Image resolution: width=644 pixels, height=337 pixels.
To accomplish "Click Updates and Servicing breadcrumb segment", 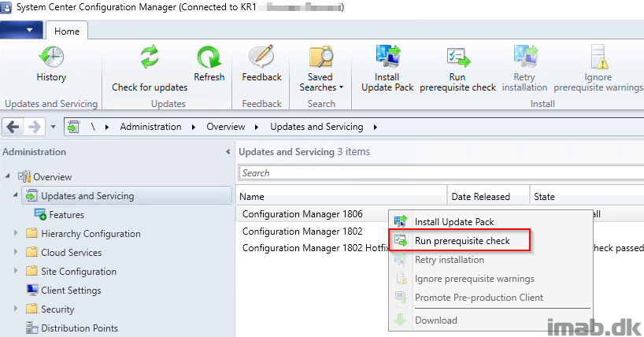I will [x=316, y=127].
